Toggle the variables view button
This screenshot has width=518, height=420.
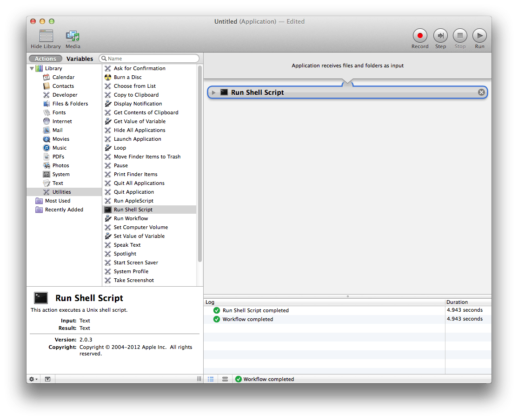pyautogui.click(x=225, y=379)
